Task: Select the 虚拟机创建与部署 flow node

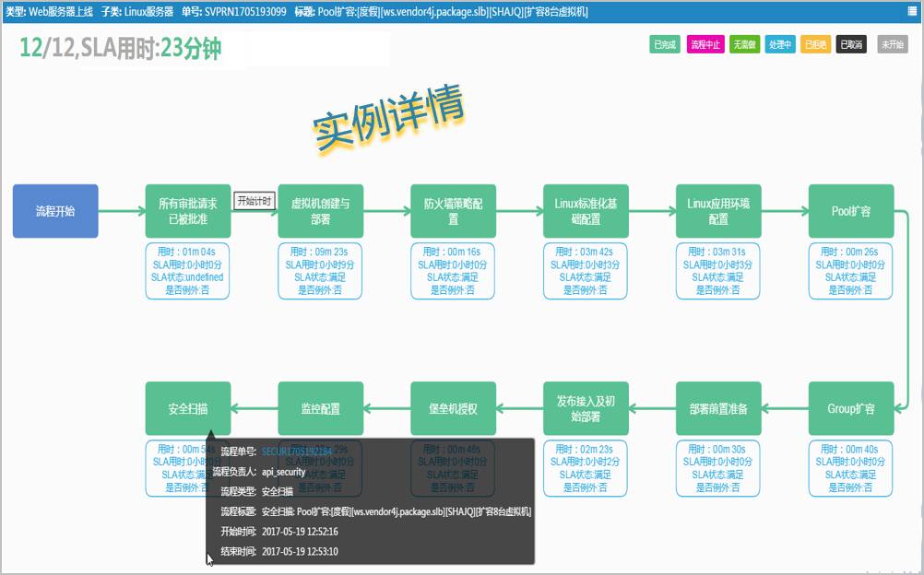Action: tap(321, 209)
